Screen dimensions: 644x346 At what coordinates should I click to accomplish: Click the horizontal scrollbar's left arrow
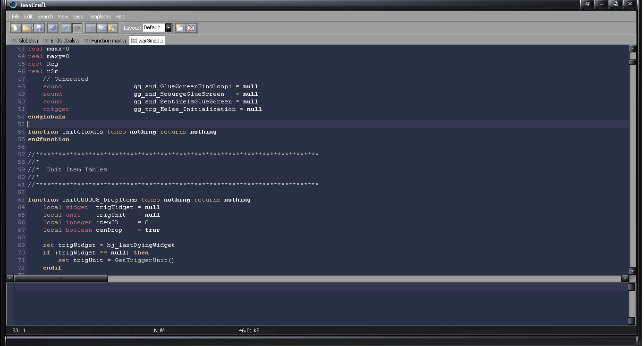pos(10,278)
